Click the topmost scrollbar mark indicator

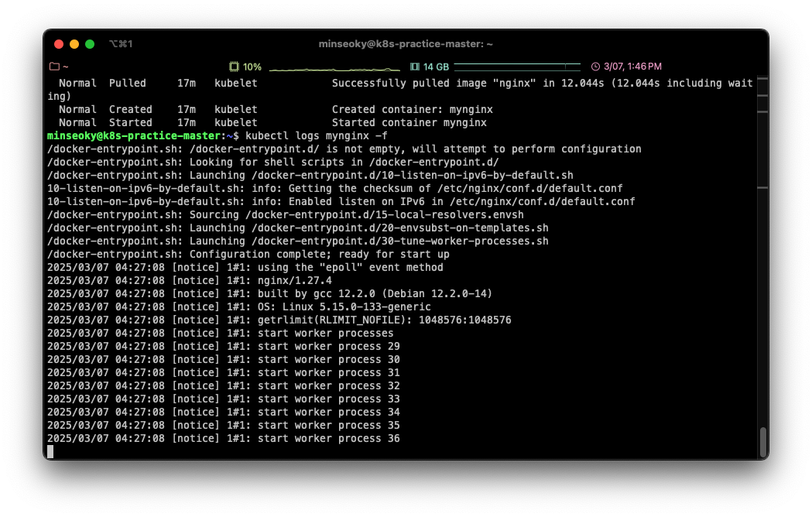[x=762, y=78]
